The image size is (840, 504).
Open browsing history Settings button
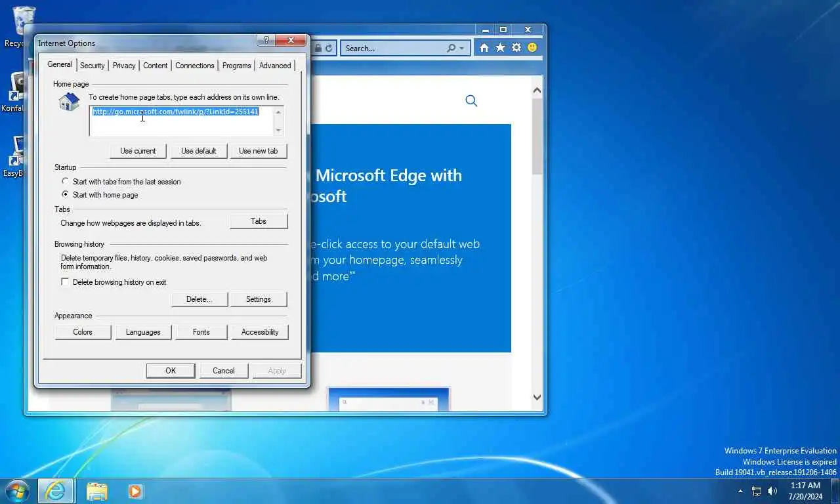tap(259, 299)
